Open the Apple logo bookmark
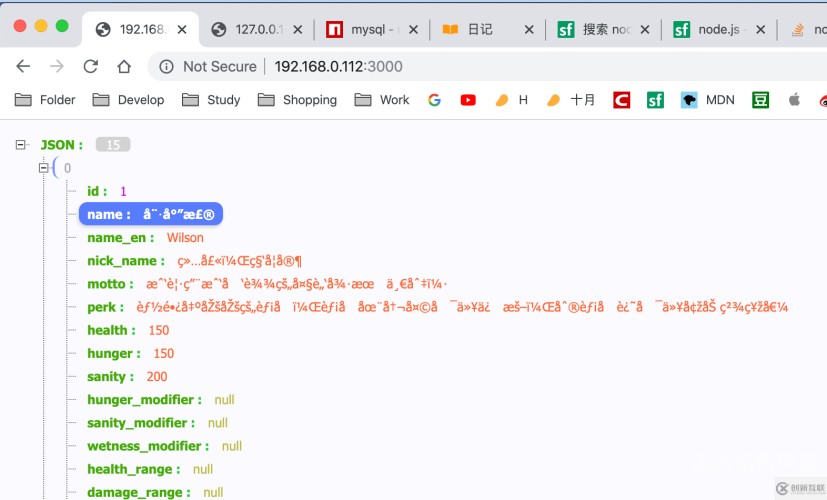Viewport: 827px width, 500px height. [794, 100]
